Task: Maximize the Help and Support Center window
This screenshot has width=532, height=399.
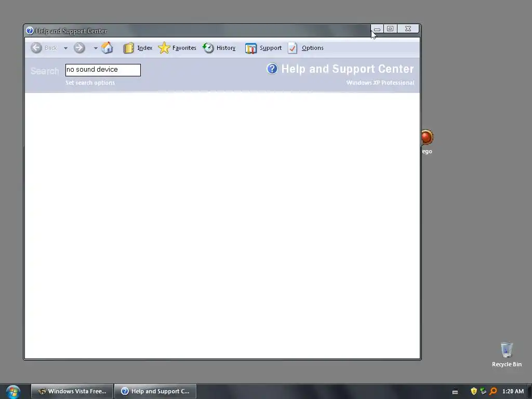Action: click(x=390, y=29)
